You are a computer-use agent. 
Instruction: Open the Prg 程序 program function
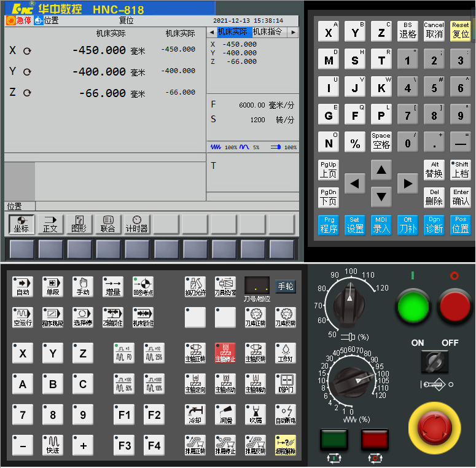(329, 225)
